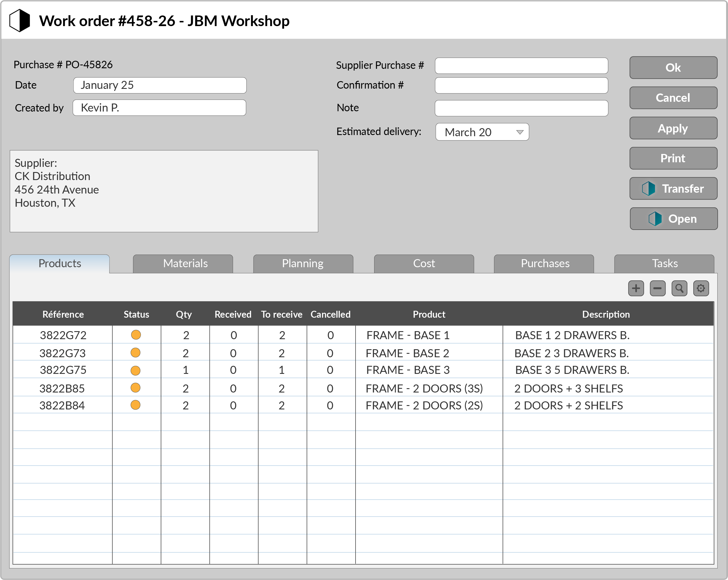
Task: Click the Open button
Action: [673, 219]
